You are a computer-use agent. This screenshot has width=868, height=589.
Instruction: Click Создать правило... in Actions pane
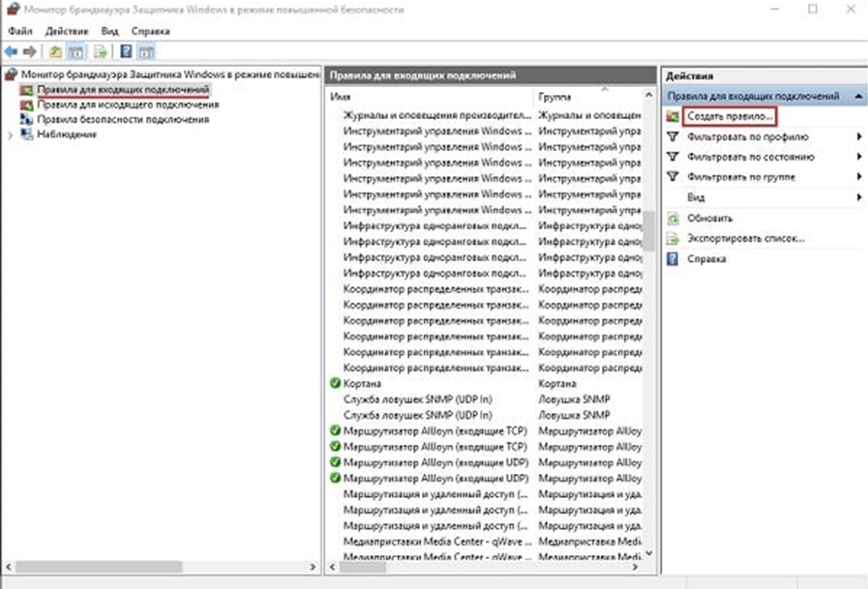click(730, 116)
